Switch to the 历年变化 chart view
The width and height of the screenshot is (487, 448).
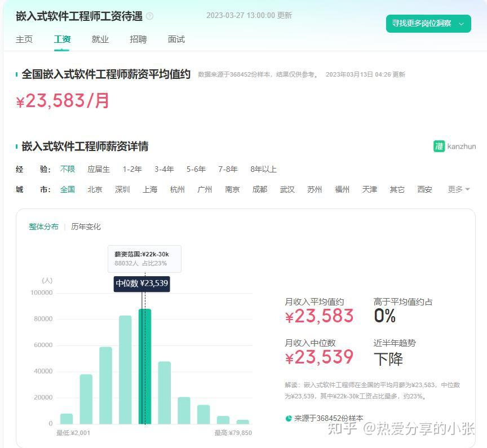[85, 227]
